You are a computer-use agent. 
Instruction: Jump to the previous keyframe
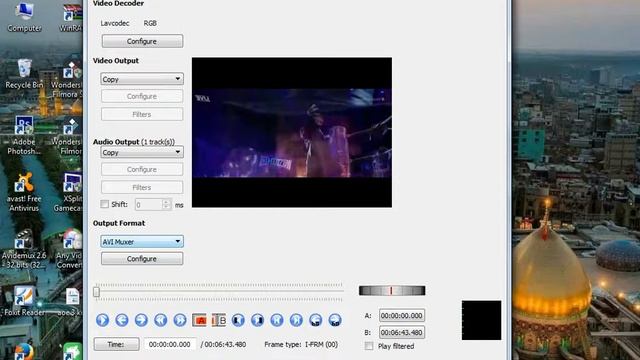[x=160, y=320]
